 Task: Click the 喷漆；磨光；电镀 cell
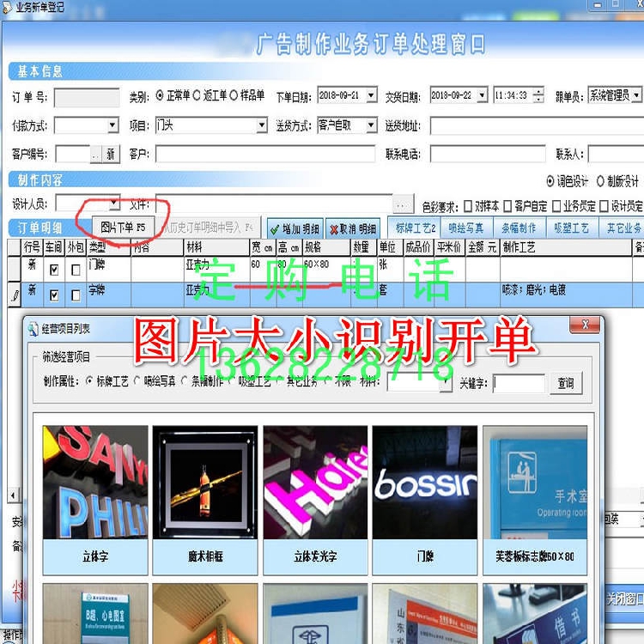pos(565,294)
